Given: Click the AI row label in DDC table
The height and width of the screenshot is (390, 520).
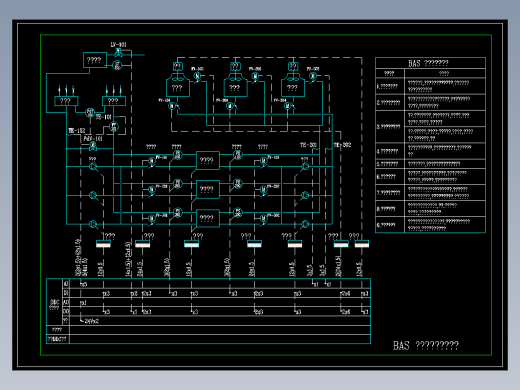Looking at the screenshot, I should point(66,284).
